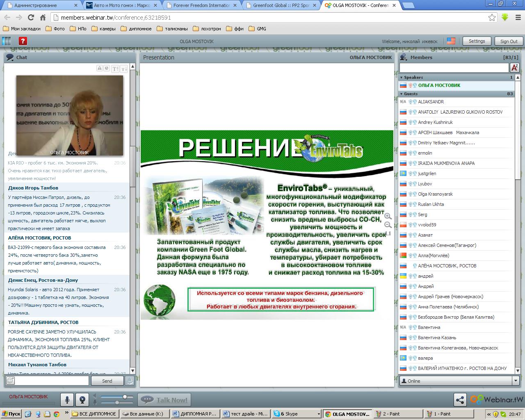The width and height of the screenshot is (525, 420).
Task: Click the chat clear icon next to Send
Action: (x=129, y=381)
